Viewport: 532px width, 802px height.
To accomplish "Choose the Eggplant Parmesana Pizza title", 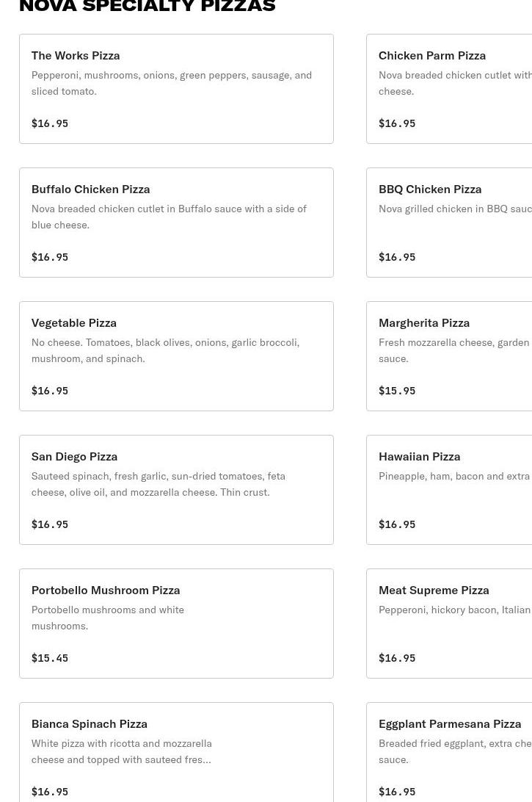I will point(450,723).
